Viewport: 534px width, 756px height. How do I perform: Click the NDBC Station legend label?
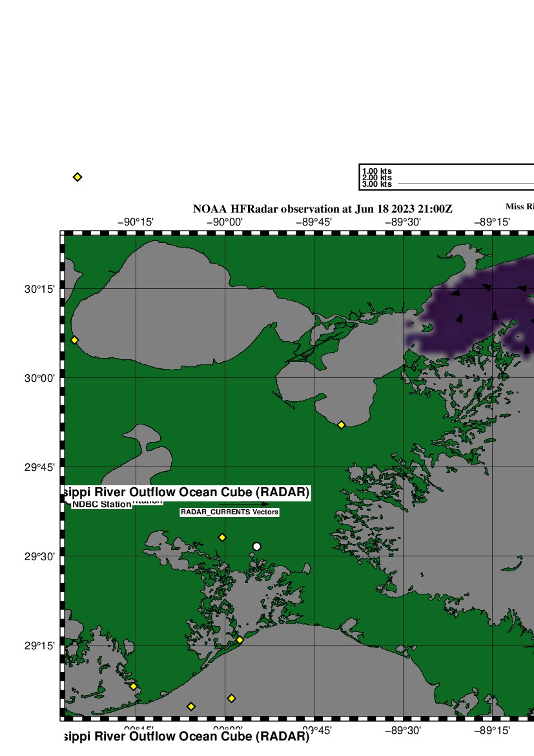tap(101, 505)
